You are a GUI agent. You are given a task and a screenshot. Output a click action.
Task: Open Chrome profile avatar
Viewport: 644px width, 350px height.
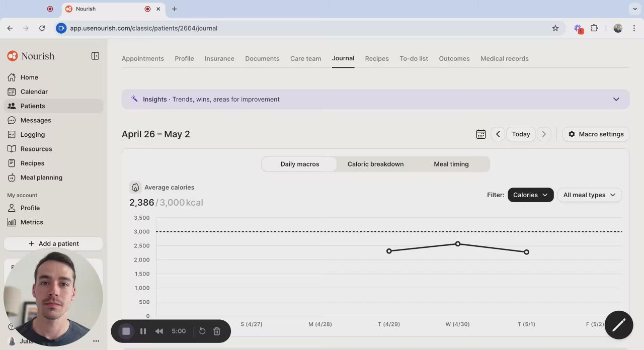click(618, 28)
